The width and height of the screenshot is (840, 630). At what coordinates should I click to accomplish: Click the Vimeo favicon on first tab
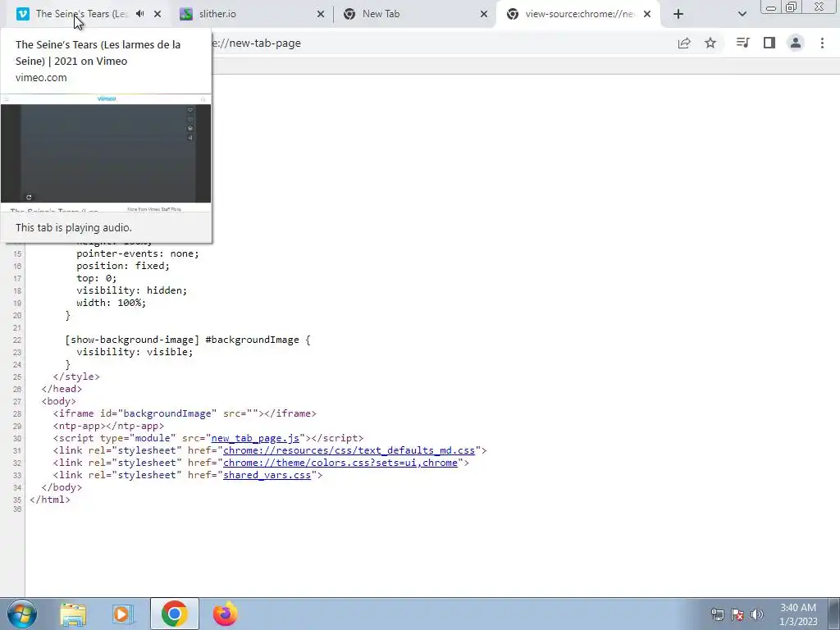(22, 14)
